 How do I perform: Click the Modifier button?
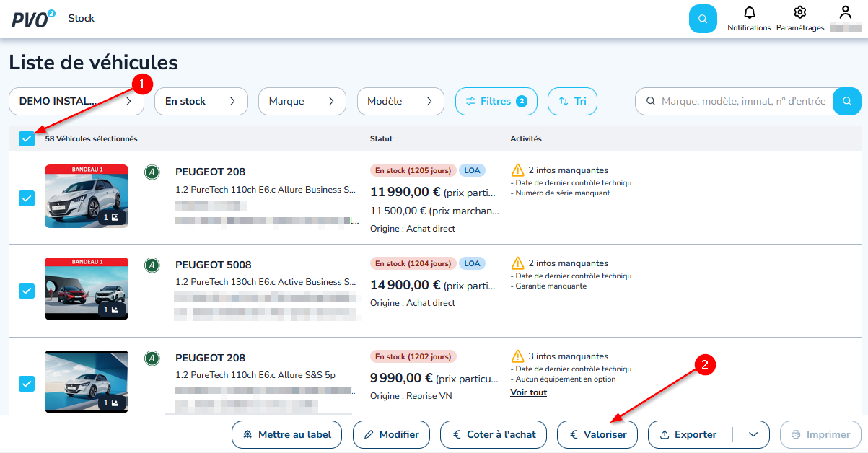click(392, 434)
